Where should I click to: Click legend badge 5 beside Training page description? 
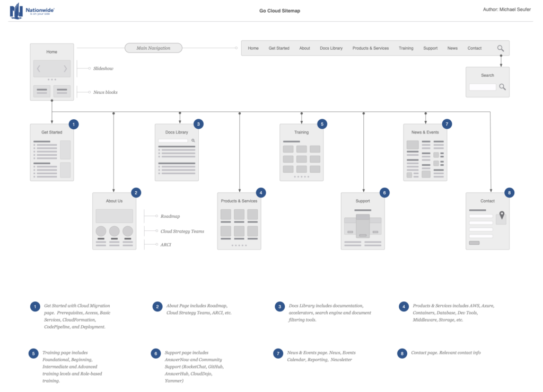click(x=33, y=354)
